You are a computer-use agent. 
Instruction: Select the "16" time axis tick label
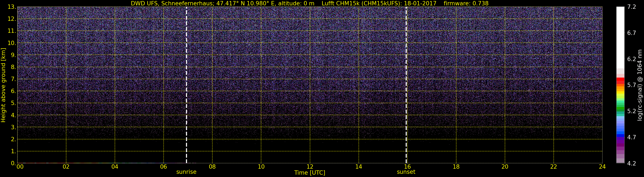408,167
